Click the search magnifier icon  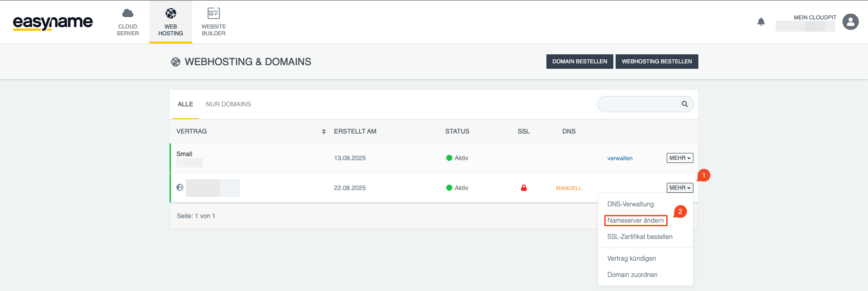[x=684, y=104]
